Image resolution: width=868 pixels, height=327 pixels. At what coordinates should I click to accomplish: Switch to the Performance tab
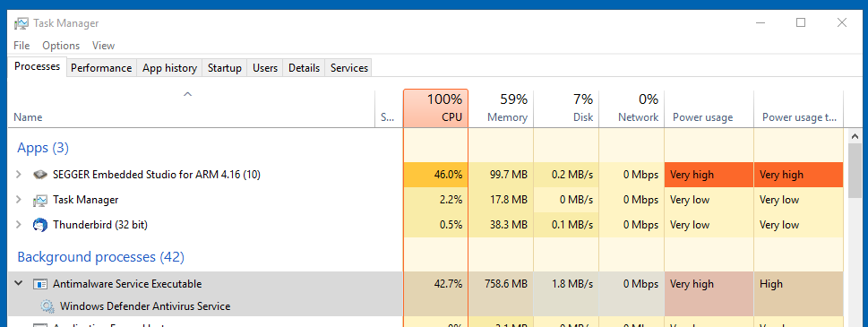(x=101, y=68)
